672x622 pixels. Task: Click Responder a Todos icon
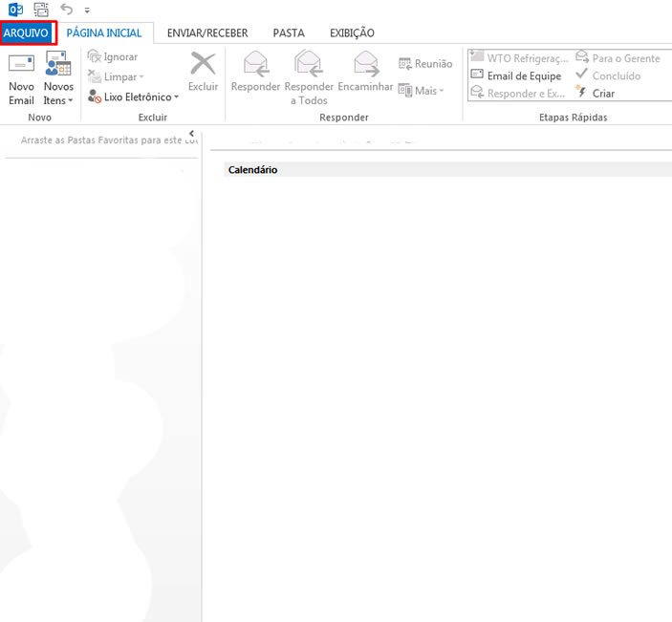pyautogui.click(x=309, y=63)
